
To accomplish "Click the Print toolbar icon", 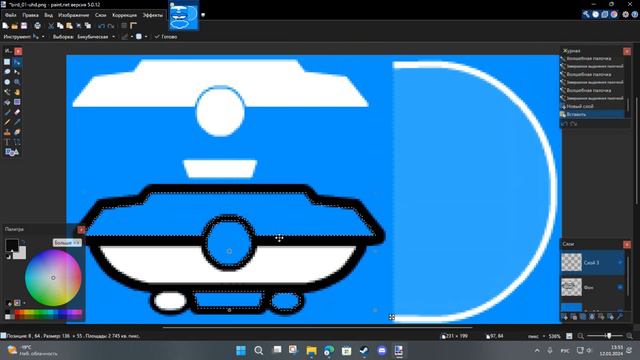I will tap(38, 26).
